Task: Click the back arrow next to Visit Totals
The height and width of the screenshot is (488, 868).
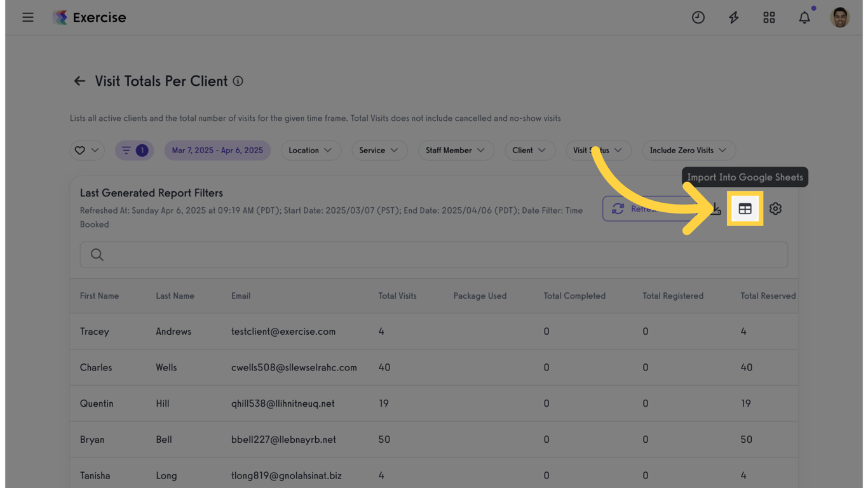Action: click(x=79, y=81)
